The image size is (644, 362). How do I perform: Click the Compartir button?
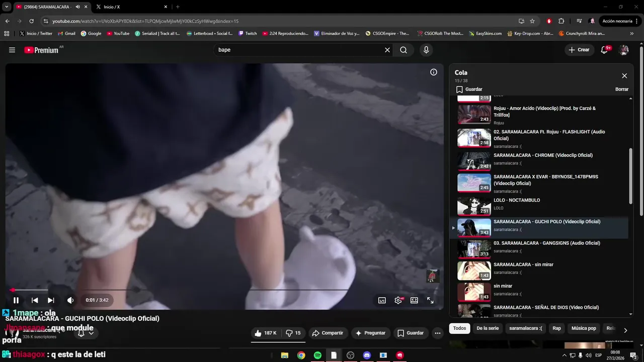(327, 333)
